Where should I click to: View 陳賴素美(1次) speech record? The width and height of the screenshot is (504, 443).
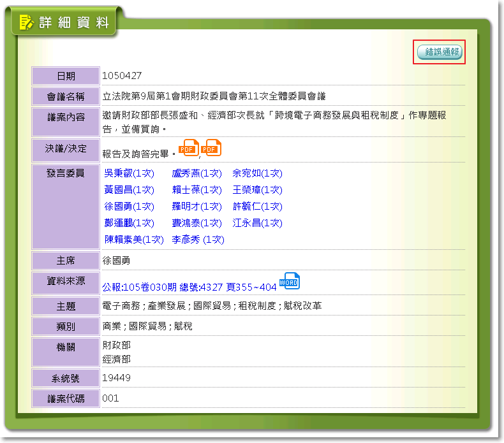135,240
